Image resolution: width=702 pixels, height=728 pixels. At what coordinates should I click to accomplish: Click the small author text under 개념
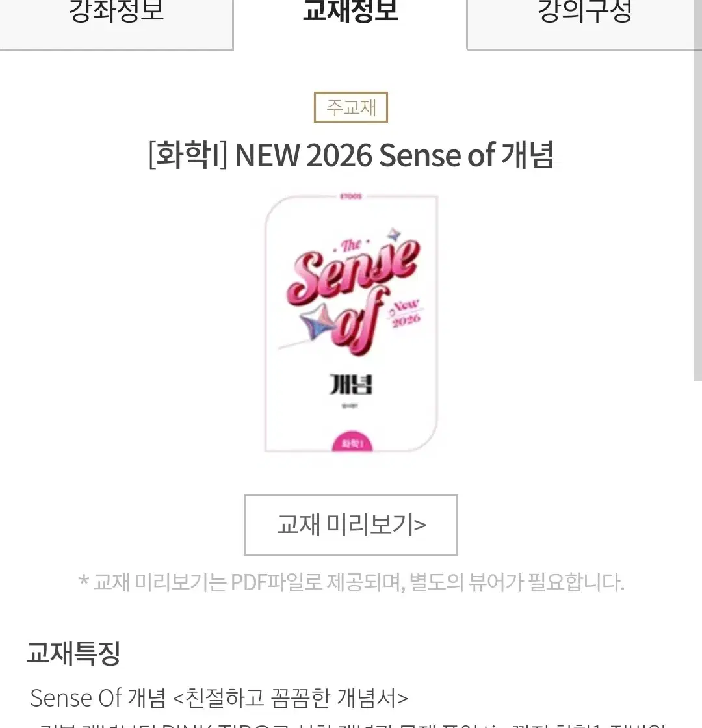pos(350,406)
